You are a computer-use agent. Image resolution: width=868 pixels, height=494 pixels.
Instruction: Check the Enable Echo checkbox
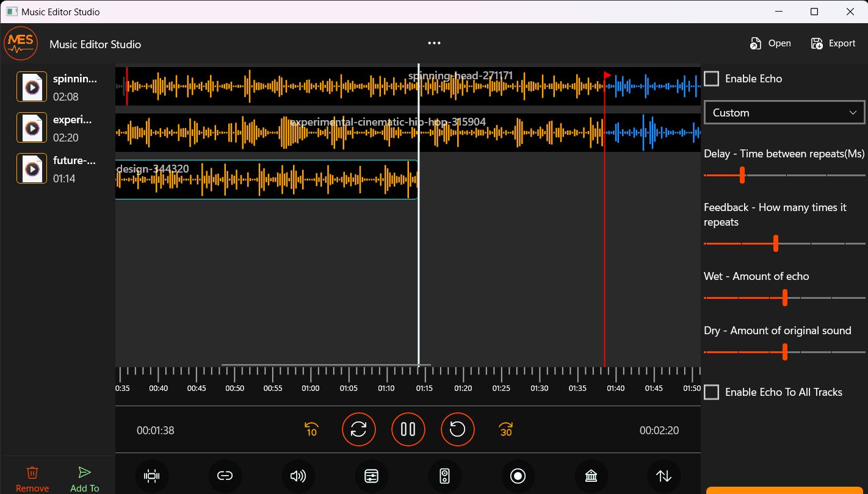tap(711, 79)
